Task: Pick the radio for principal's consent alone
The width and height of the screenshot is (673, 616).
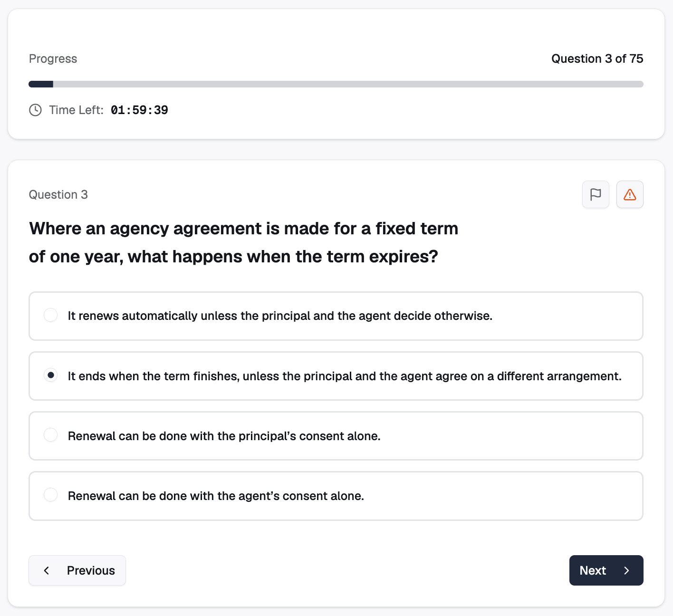Action: pos(51,435)
